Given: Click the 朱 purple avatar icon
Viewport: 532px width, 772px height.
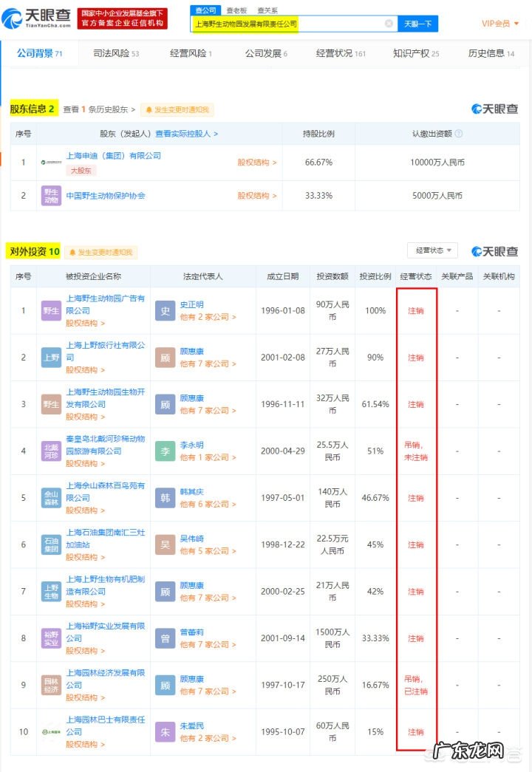Looking at the screenshot, I should pyautogui.click(x=165, y=731).
